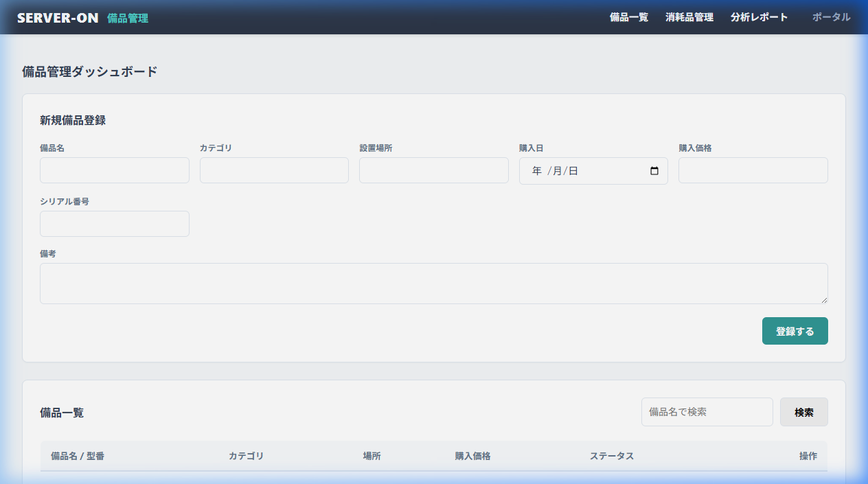Click inside the 備考 text area

pyautogui.click(x=433, y=283)
